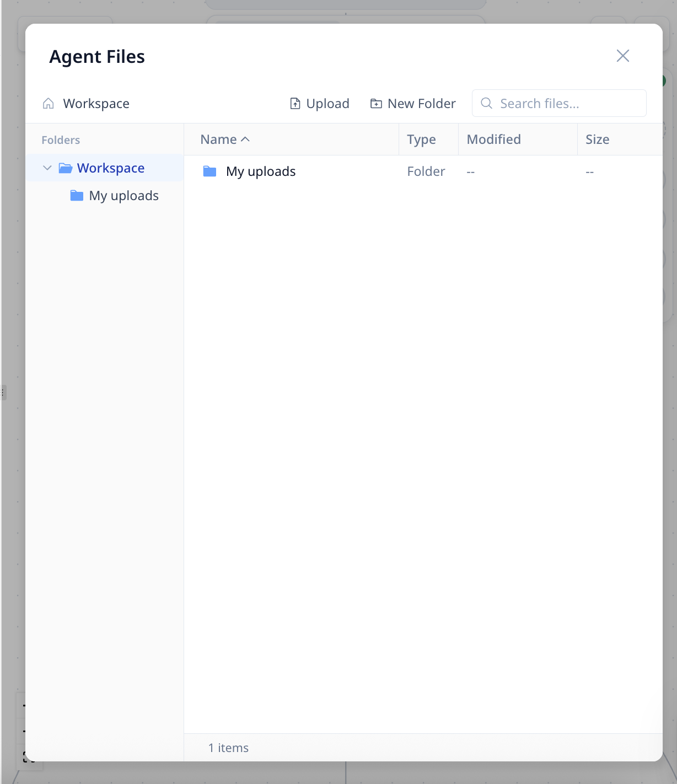Image resolution: width=677 pixels, height=784 pixels.
Task: Select My uploads label in Folders sidebar
Action: pyautogui.click(x=123, y=196)
